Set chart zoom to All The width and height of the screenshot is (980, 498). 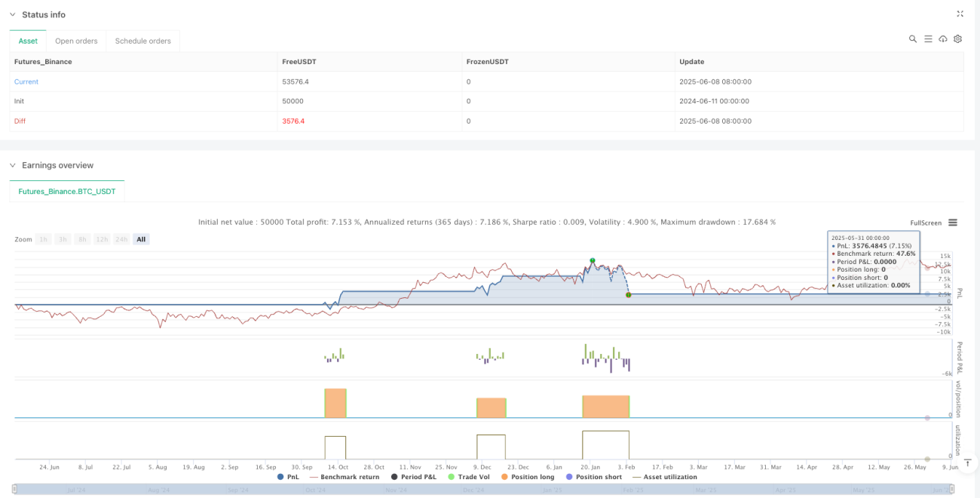[141, 239]
